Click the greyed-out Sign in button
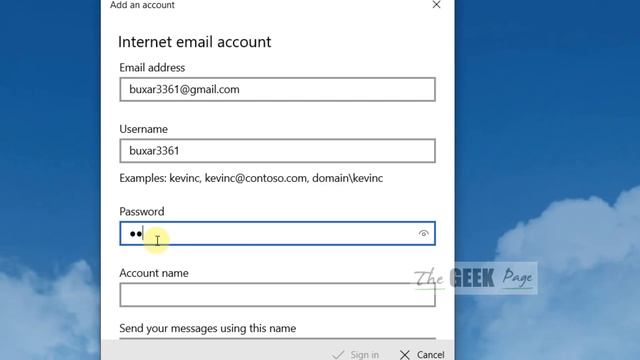The image size is (640, 360). [x=356, y=354]
